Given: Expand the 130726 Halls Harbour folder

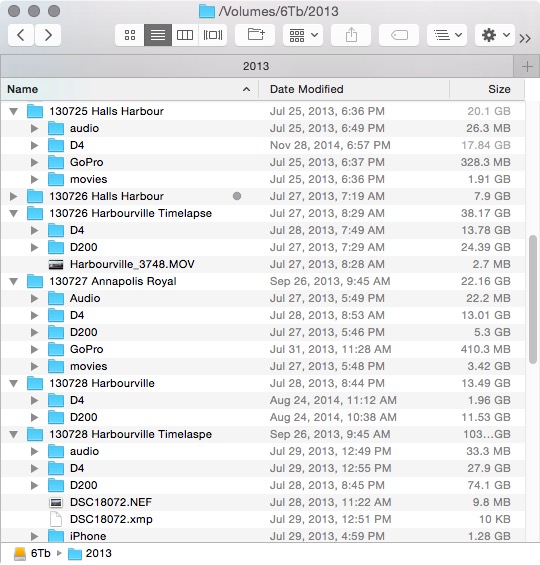Looking at the screenshot, I should click(14, 196).
